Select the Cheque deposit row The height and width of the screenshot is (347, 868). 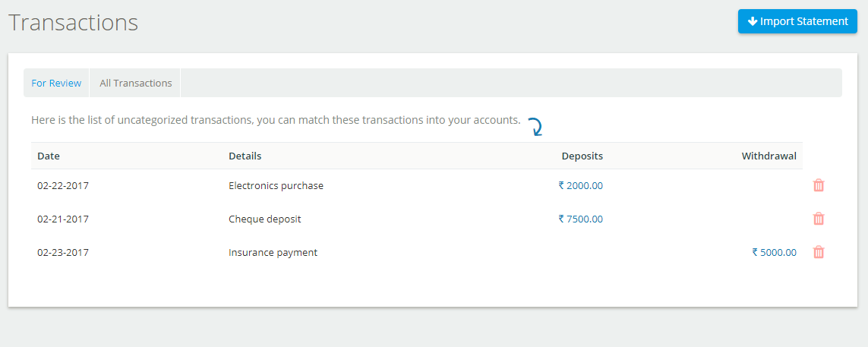417,219
